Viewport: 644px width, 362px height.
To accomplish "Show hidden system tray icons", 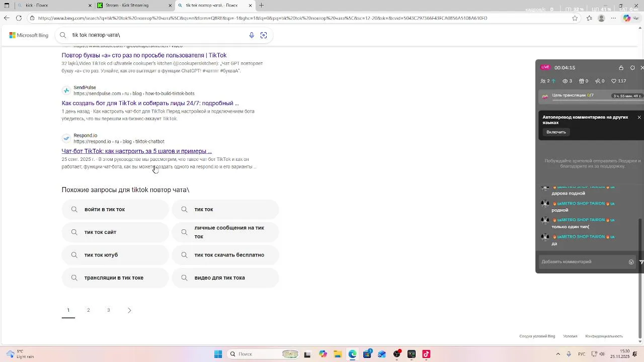I will [558, 354].
